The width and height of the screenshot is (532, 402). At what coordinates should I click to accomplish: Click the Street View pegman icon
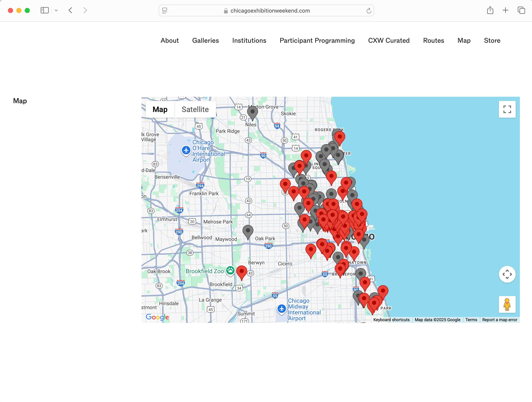click(507, 304)
